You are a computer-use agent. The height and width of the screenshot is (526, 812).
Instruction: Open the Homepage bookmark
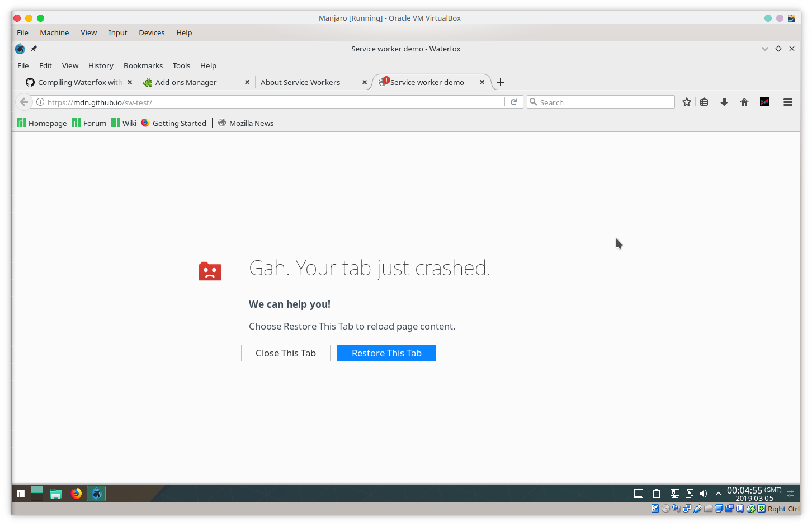[42, 123]
